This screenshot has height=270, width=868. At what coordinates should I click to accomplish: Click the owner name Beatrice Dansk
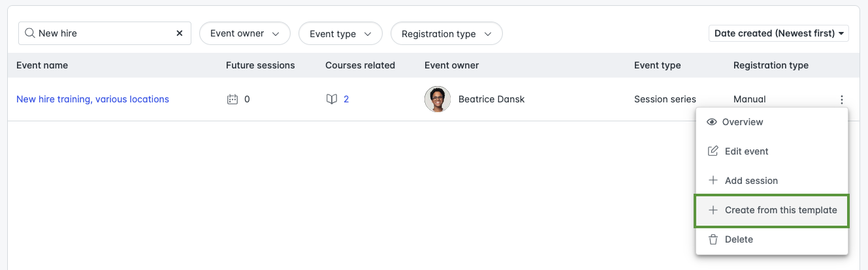point(492,99)
